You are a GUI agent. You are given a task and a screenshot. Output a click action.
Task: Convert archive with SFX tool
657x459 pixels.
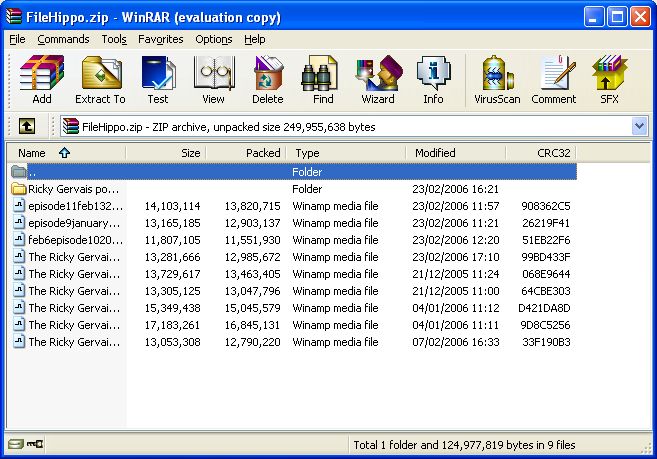[609, 80]
